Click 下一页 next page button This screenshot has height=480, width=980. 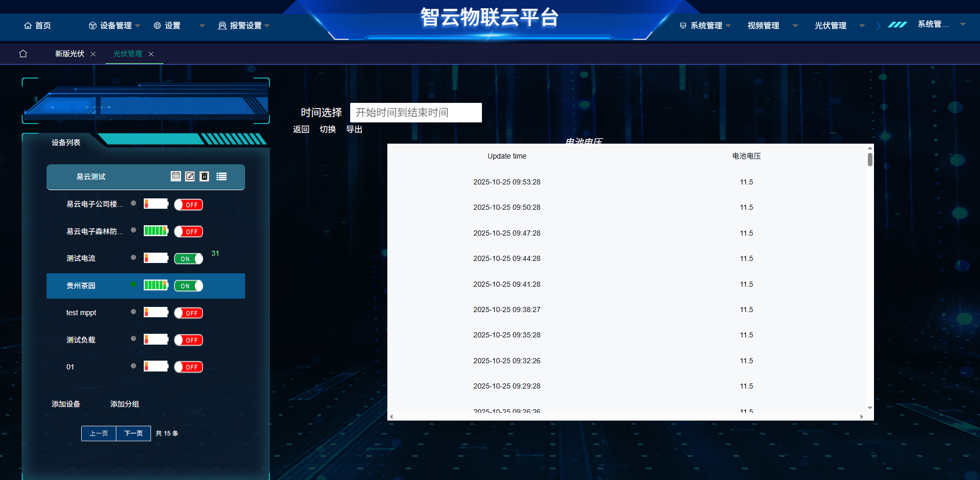tap(133, 433)
